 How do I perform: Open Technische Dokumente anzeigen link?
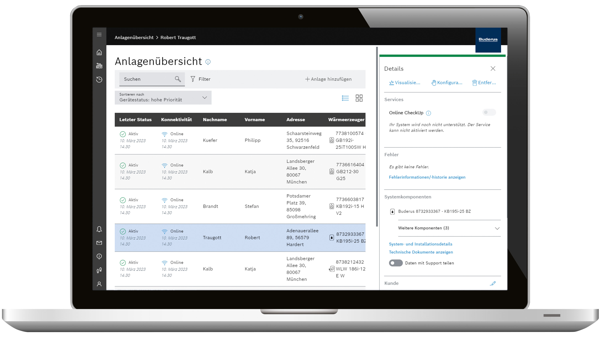(x=421, y=252)
